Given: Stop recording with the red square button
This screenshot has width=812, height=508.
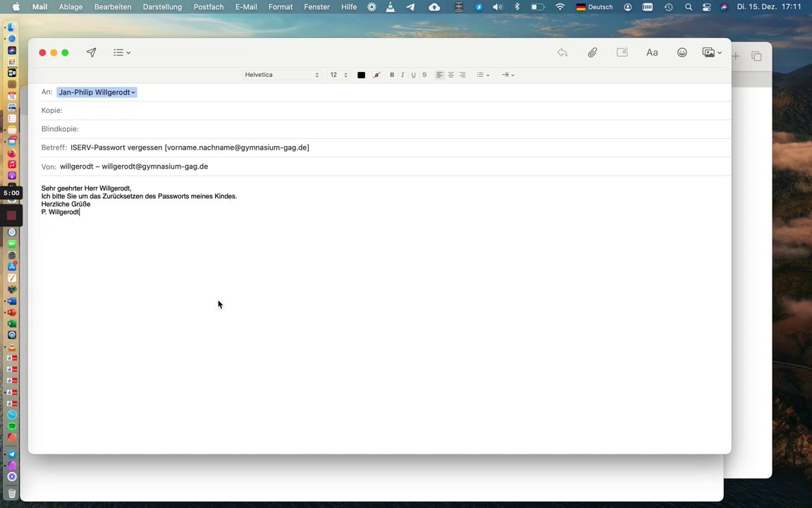Looking at the screenshot, I should pyautogui.click(x=11, y=216).
